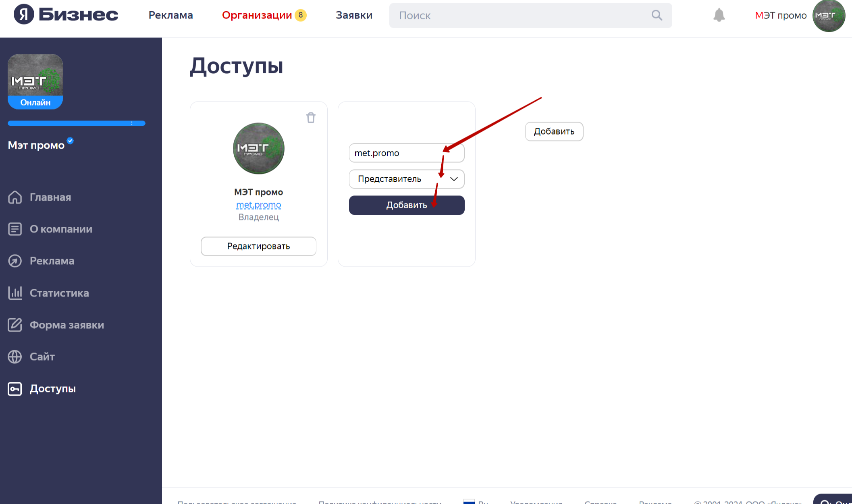This screenshot has width=852, height=504.
Task: Open Форма заявки section
Action: [67, 325]
